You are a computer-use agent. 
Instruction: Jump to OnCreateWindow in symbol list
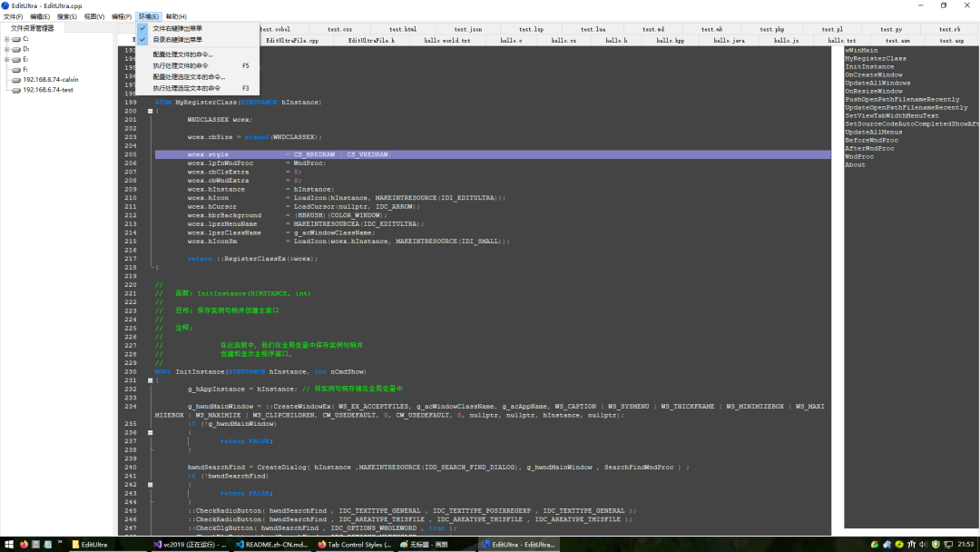874,74
